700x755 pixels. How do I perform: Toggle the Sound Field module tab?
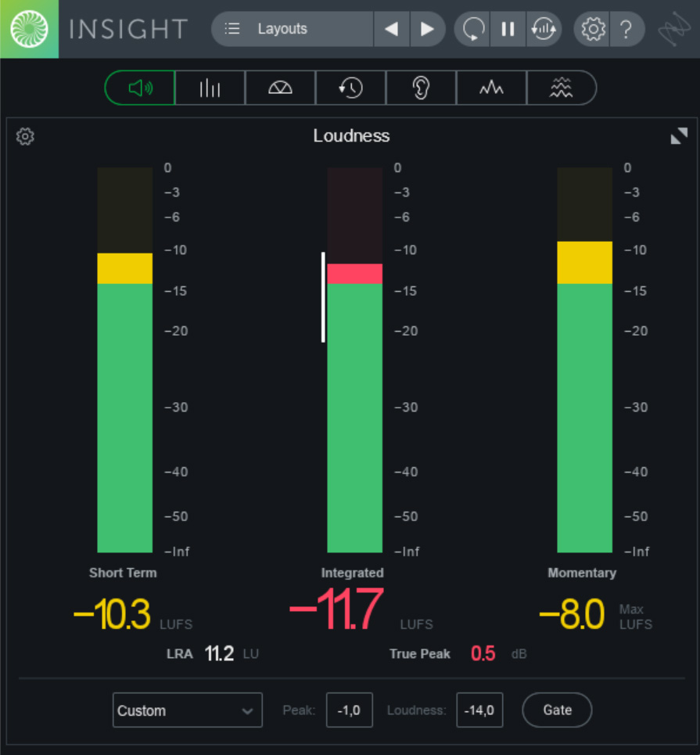coord(280,88)
